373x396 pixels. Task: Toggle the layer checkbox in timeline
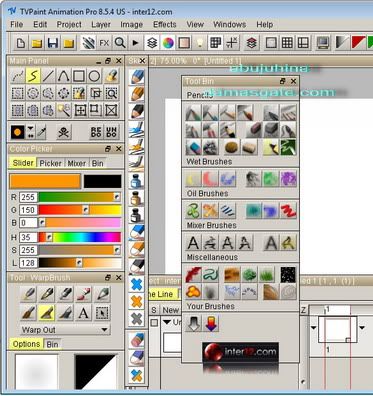154,322
